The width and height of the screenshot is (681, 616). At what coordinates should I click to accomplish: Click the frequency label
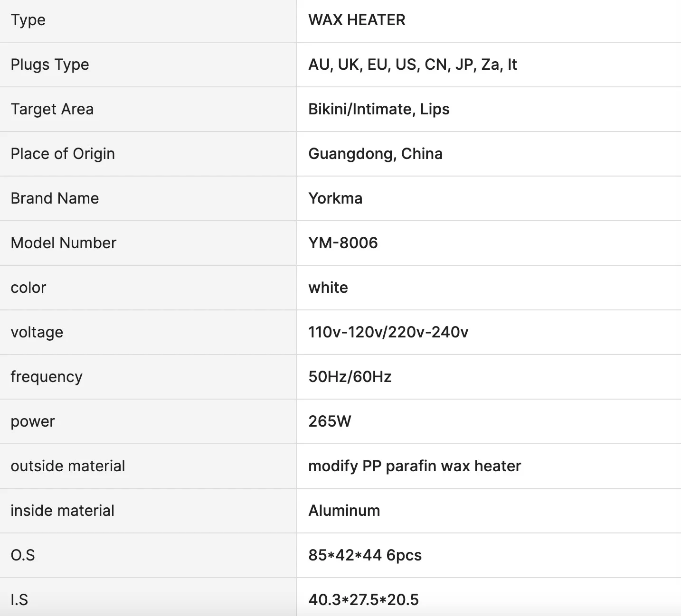[x=47, y=377]
